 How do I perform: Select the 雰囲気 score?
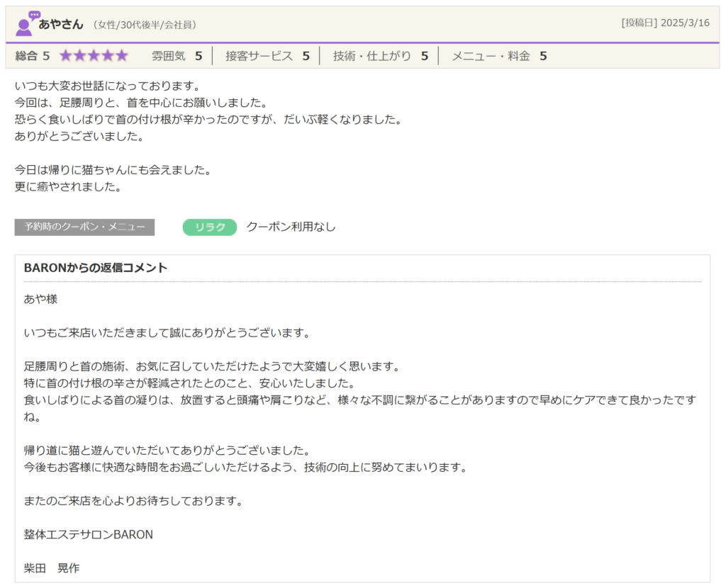(177, 56)
